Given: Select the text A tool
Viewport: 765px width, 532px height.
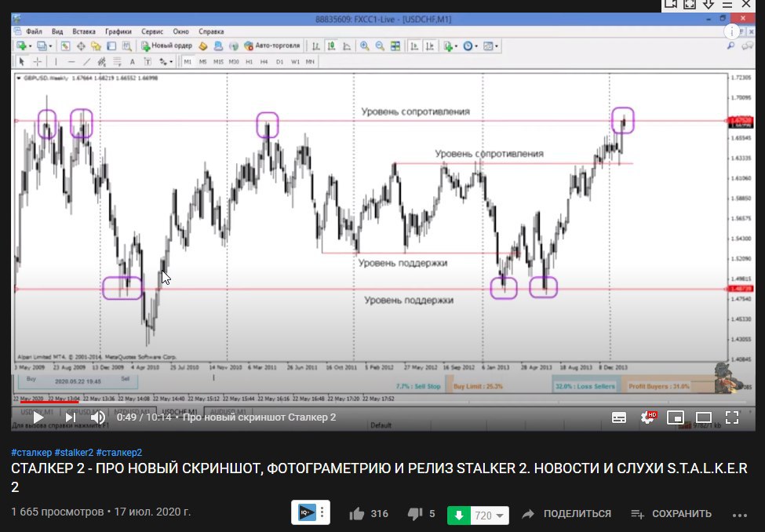Looking at the screenshot, I should point(133,61).
